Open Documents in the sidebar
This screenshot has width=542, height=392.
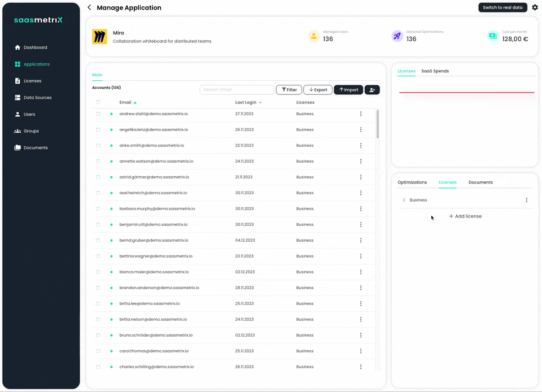36,148
